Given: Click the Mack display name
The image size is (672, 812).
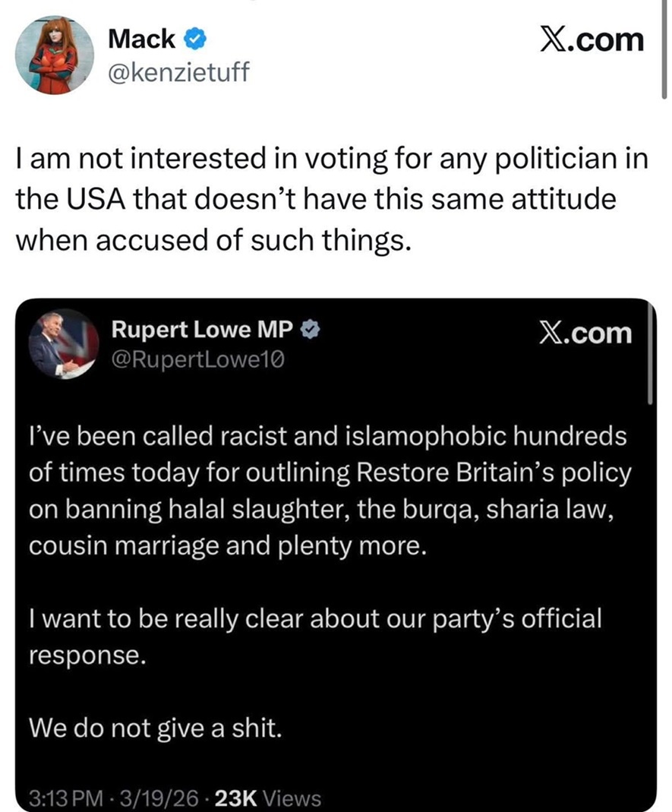Looking at the screenshot, I should coord(142,38).
